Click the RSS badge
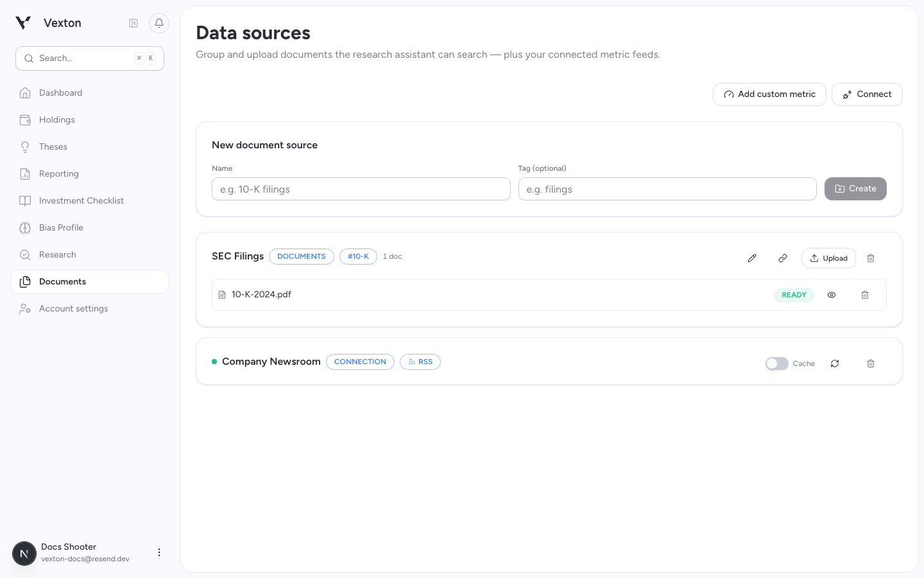The width and height of the screenshot is (924, 578). coord(420,362)
